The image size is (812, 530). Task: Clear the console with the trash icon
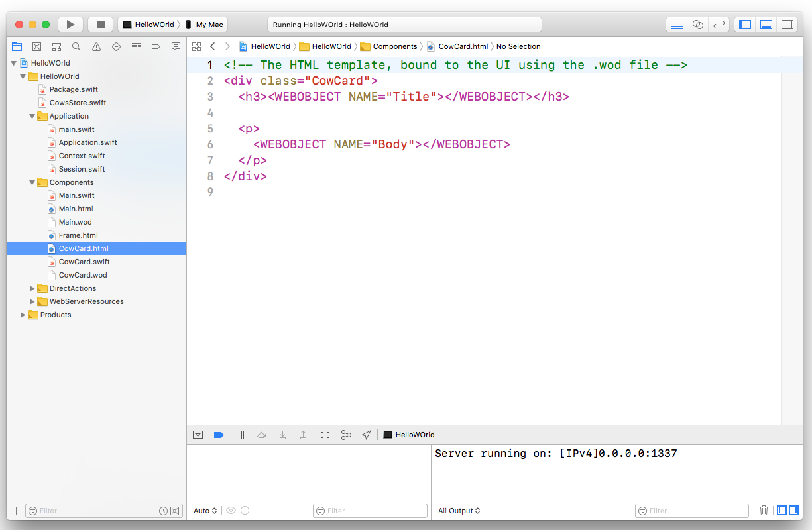tap(764, 511)
